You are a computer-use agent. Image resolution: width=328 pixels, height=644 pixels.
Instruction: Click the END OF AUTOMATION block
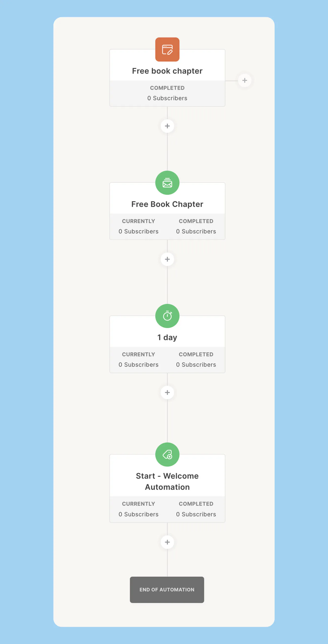click(167, 590)
